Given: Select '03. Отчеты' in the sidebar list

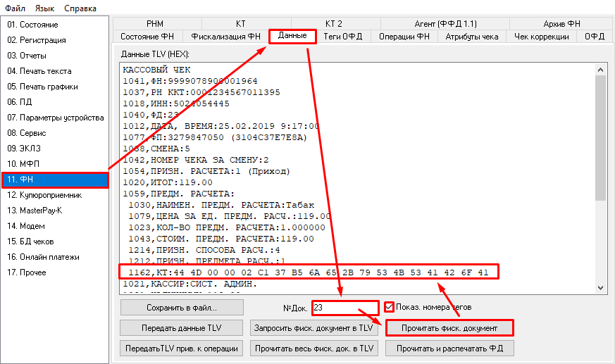Looking at the screenshot, I should 27,56.
